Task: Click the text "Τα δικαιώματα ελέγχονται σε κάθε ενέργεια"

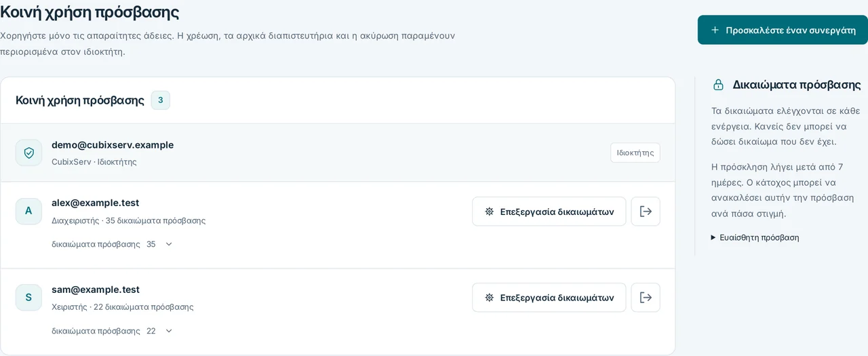Action: 786,118
